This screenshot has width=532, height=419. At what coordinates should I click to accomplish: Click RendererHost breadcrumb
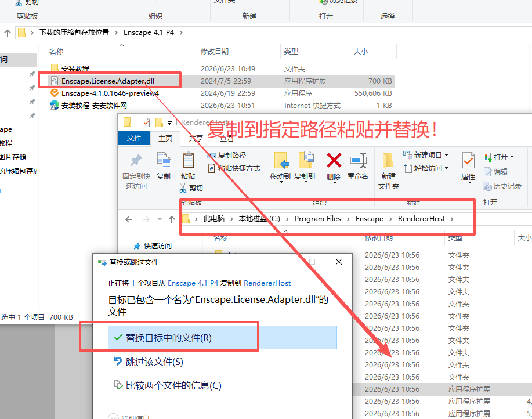421,219
